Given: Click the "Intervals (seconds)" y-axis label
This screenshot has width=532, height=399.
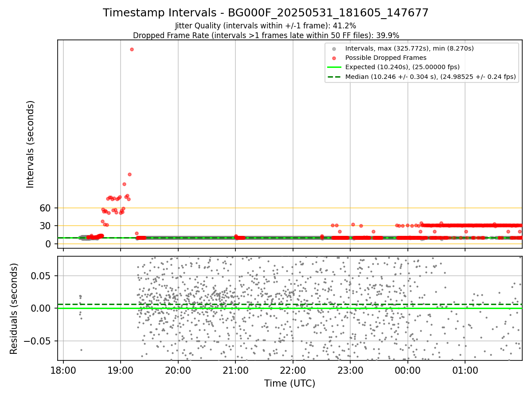Looking at the screenshot, I should (x=31, y=144).
